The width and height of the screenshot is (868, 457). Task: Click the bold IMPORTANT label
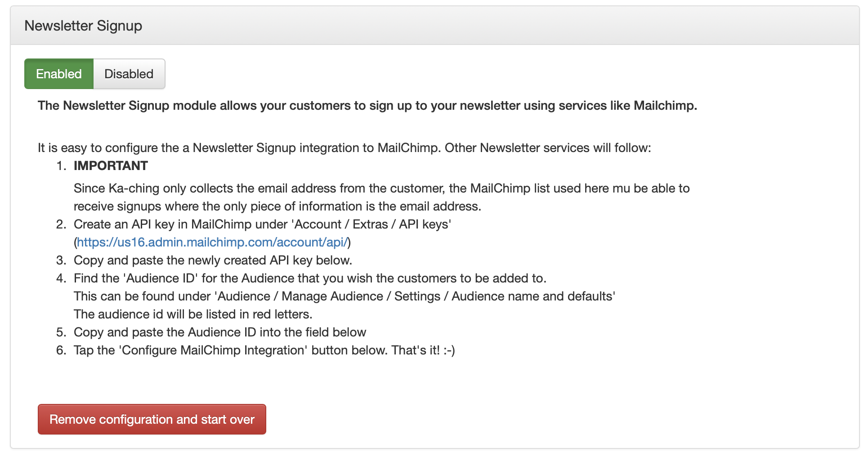(x=111, y=166)
